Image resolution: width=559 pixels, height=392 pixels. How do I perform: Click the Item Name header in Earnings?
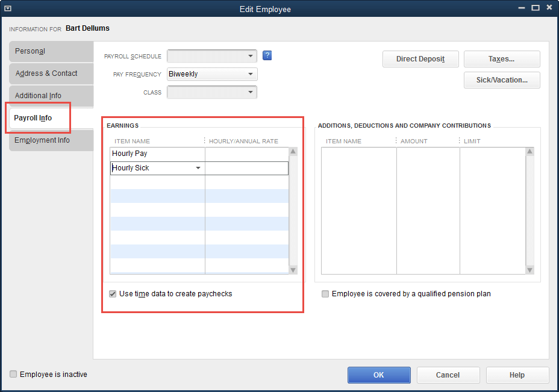point(133,141)
